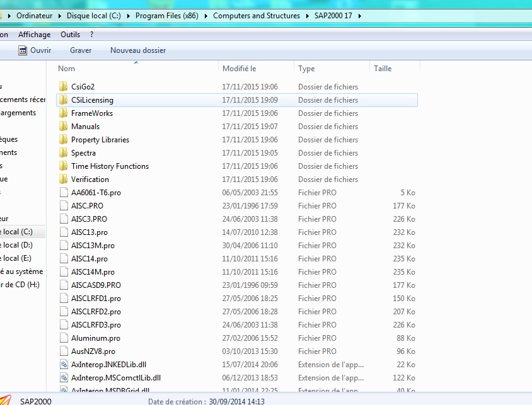
Task: Select the CD (H:) drive in navigation pane
Action: point(20,285)
